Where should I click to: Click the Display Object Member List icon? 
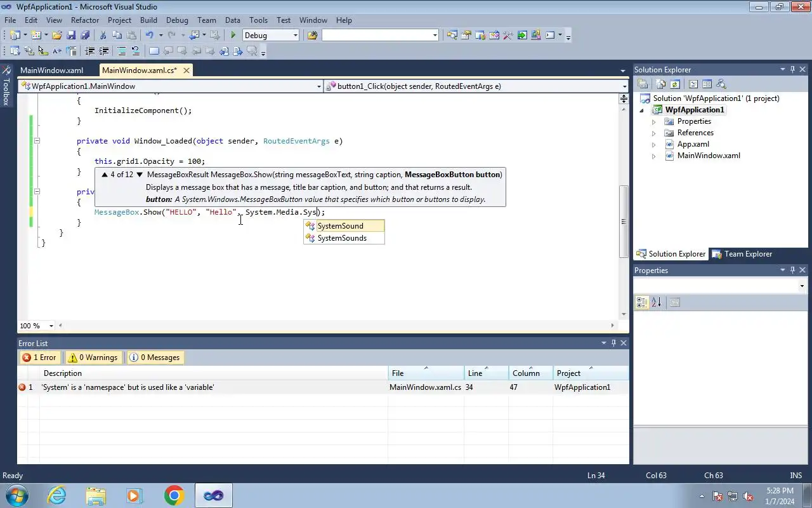point(15,51)
